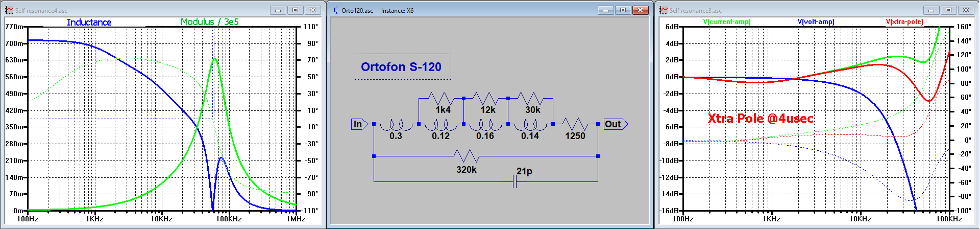Select the 0.12 inductor symbol
Screen dimensions: 980x229
coord(440,125)
